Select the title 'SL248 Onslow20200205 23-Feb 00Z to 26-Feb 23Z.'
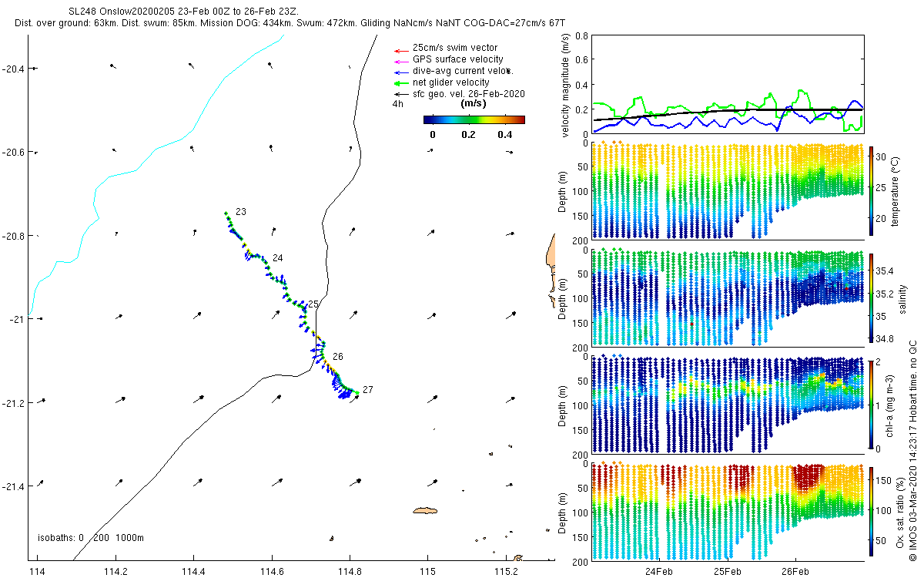 [185, 13]
